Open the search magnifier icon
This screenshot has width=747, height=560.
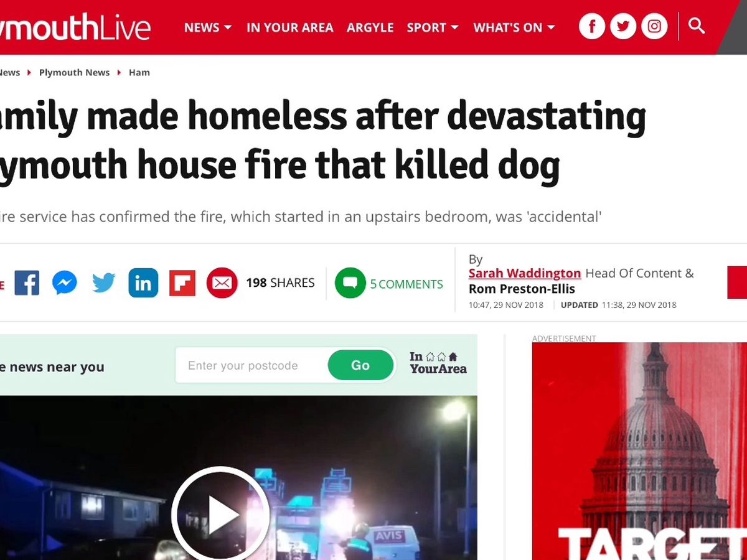pyautogui.click(x=697, y=26)
